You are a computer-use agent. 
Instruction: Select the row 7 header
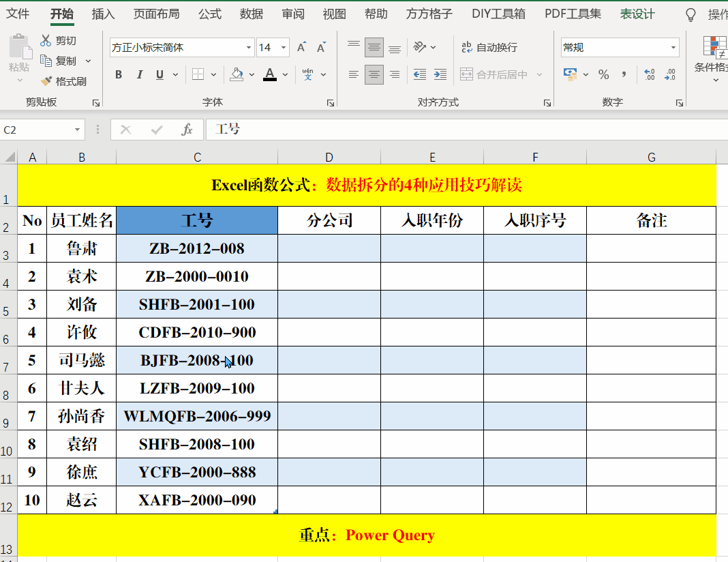click(x=8, y=360)
